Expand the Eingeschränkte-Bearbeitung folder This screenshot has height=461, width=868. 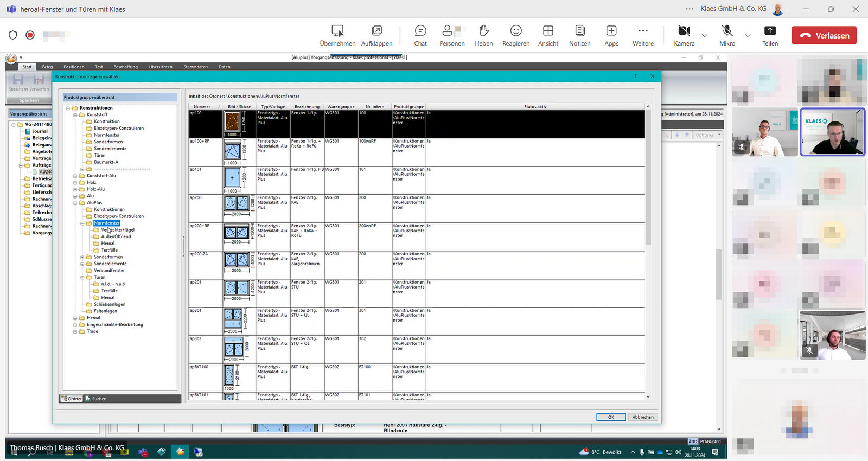tap(75, 325)
